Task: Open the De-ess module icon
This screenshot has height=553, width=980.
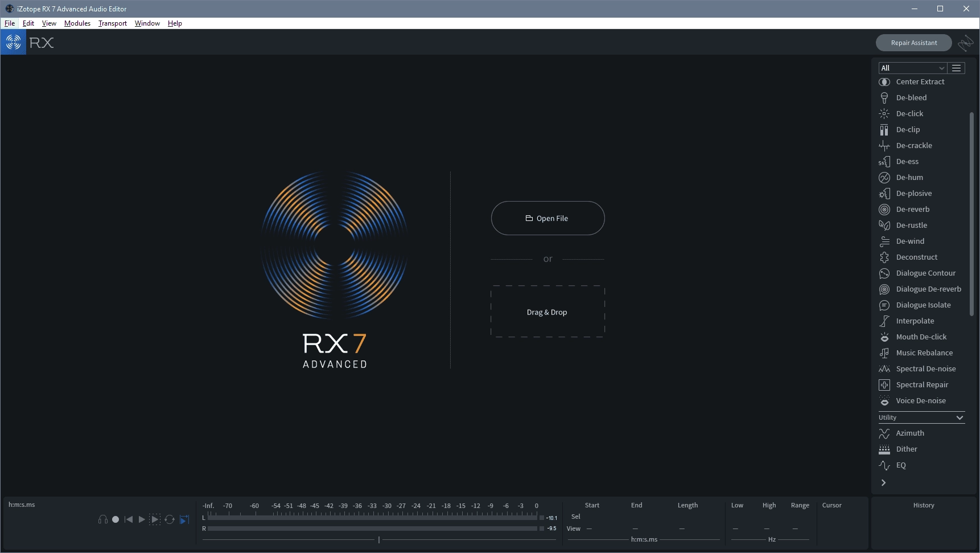Action: pyautogui.click(x=884, y=162)
